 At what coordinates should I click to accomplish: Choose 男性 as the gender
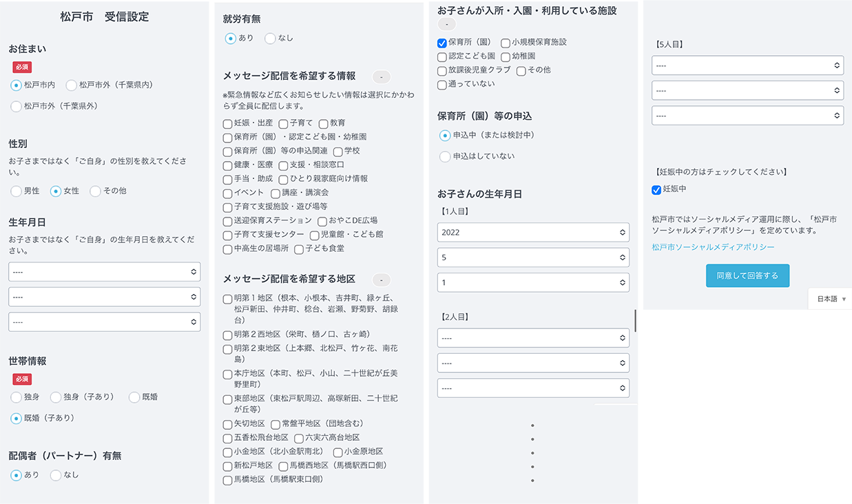pos(17,191)
